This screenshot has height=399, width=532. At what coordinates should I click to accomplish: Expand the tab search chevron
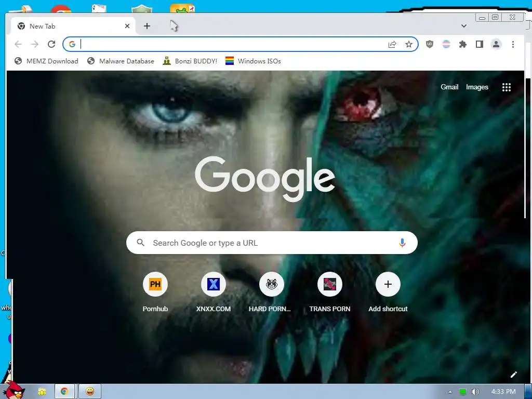click(464, 26)
